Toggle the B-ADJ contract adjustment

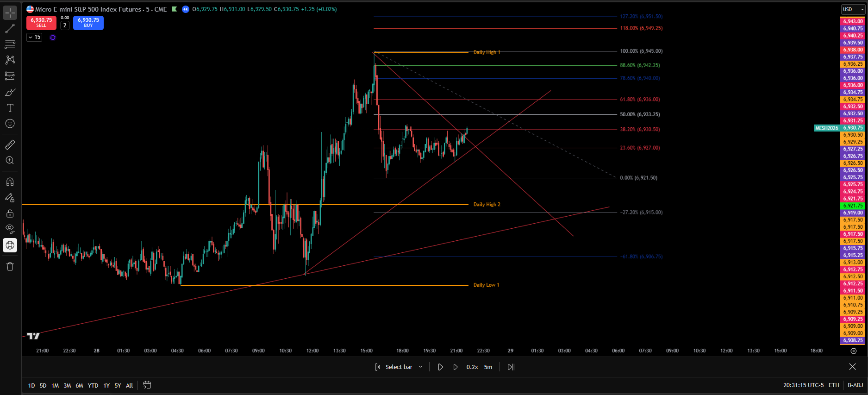pyautogui.click(x=855, y=385)
